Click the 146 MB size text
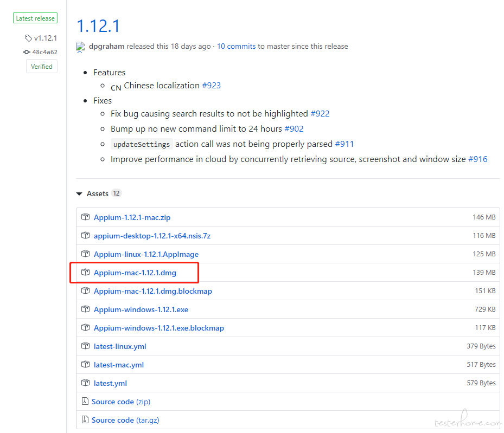Image resolution: width=504 pixels, height=433 pixels. 484,217
